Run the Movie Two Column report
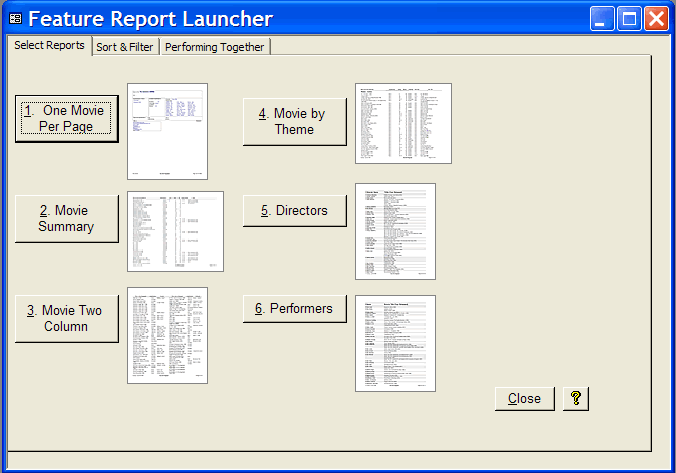The image size is (676, 473). coord(67,319)
